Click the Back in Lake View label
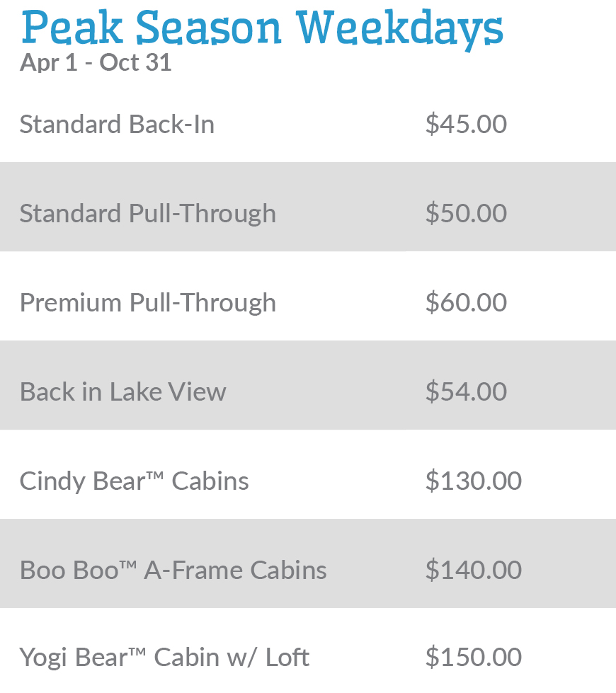 pyautogui.click(x=122, y=392)
